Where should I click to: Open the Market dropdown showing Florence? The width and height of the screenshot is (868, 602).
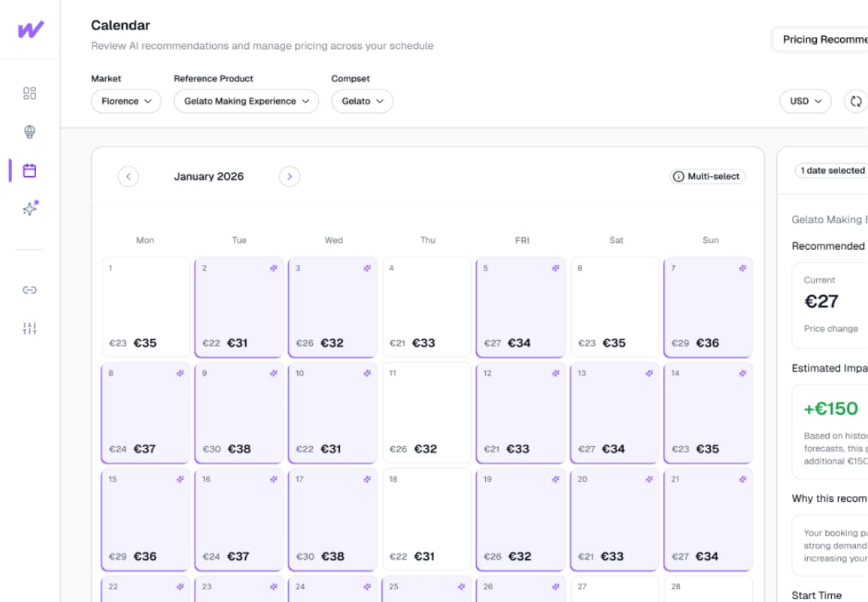coord(126,102)
